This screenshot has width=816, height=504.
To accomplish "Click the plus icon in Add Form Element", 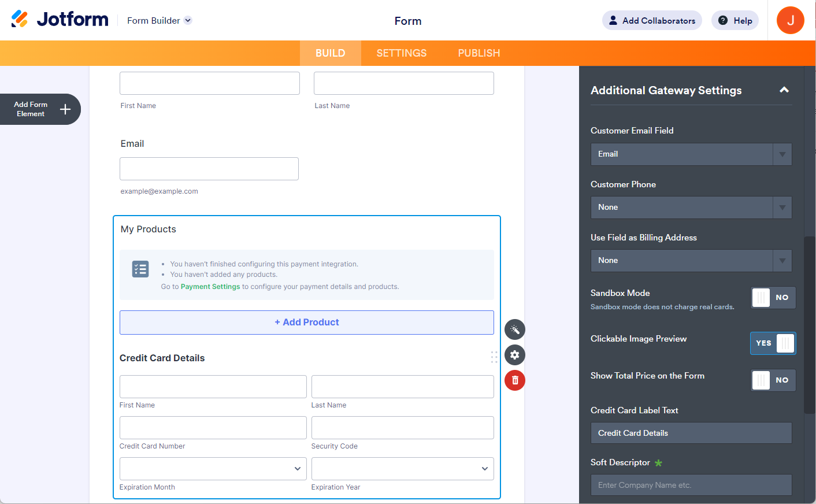I will tap(65, 109).
